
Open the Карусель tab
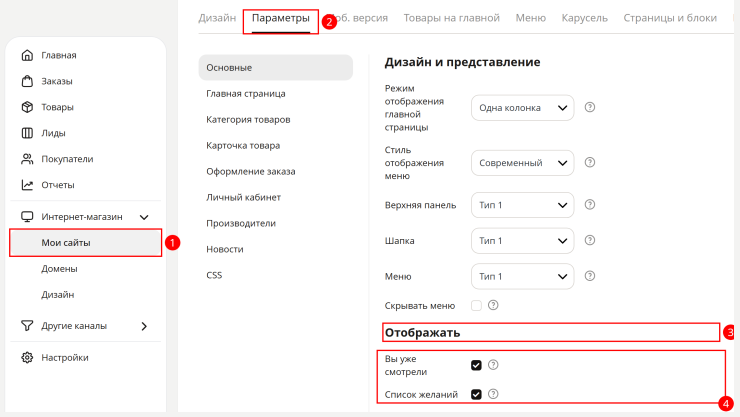pos(585,18)
